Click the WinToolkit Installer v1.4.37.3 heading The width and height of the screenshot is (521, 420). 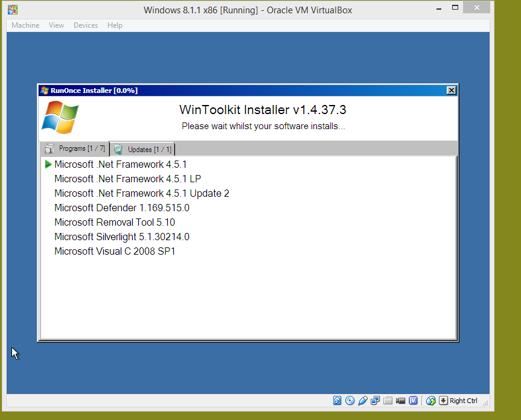click(263, 110)
